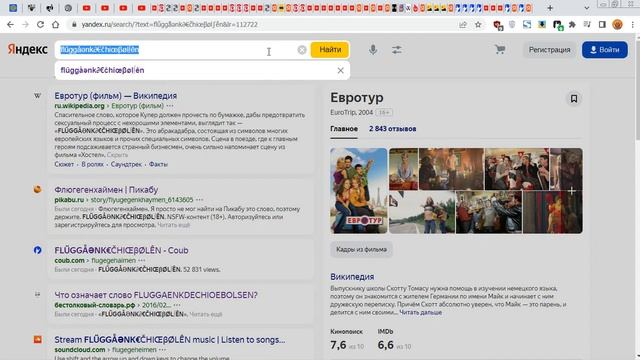Screen dimensions: 640x360
Task: Click the Найти search button
Action: [x=330, y=50]
